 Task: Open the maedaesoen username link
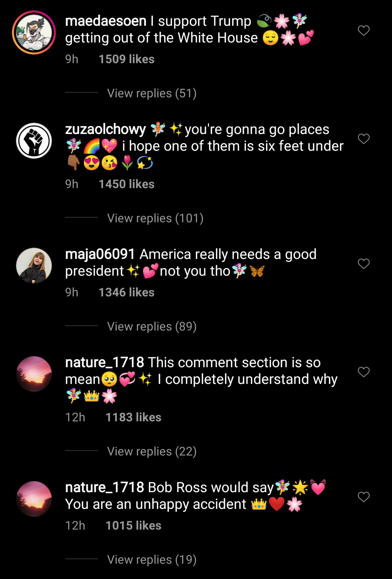(106, 21)
